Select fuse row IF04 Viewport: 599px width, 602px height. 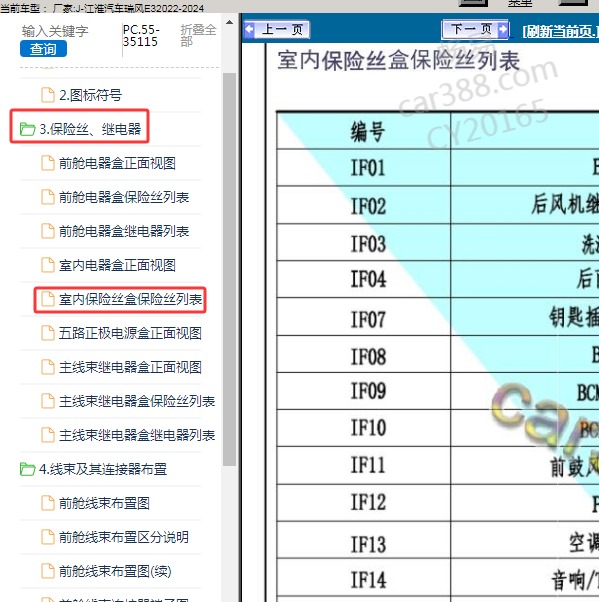(x=438, y=280)
